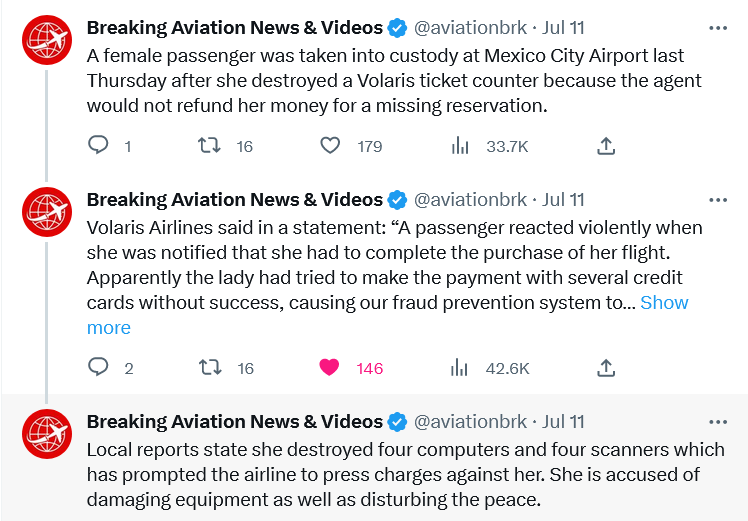Screen dimensions: 748x521
Task: Open @aviationbrk handle in first tweet
Action: coord(470,27)
